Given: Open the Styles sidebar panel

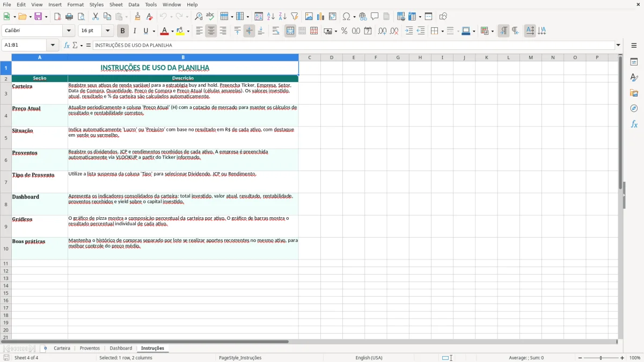Looking at the screenshot, I should (634, 78).
